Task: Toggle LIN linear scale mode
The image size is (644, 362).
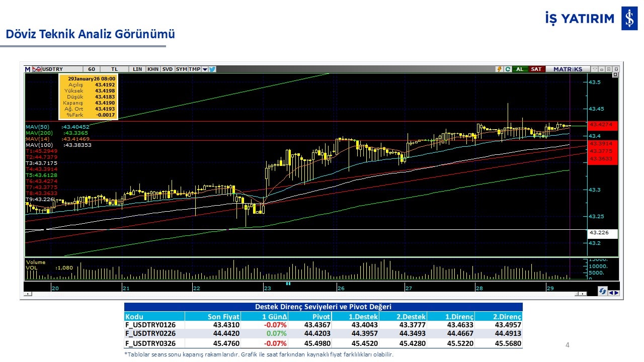Action: tap(137, 69)
